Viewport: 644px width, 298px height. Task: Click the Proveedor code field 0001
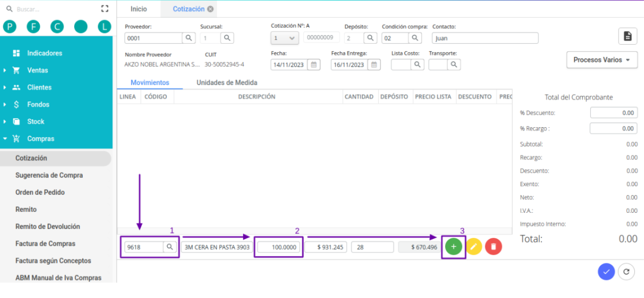pyautogui.click(x=154, y=38)
